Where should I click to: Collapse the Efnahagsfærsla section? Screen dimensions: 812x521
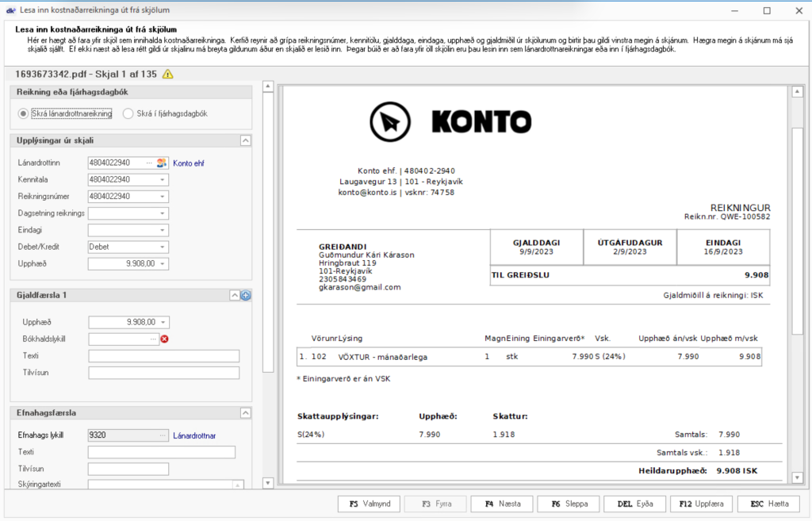point(246,412)
